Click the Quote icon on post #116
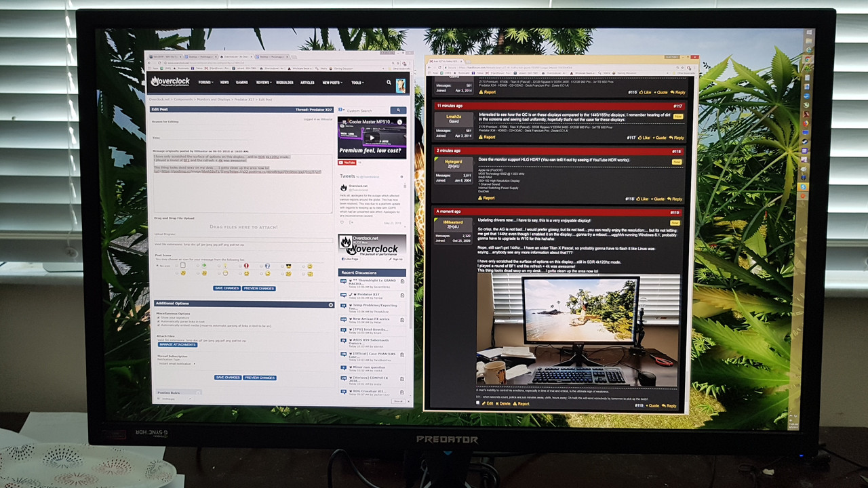This screenshot has width=868, height=488. 655,91
